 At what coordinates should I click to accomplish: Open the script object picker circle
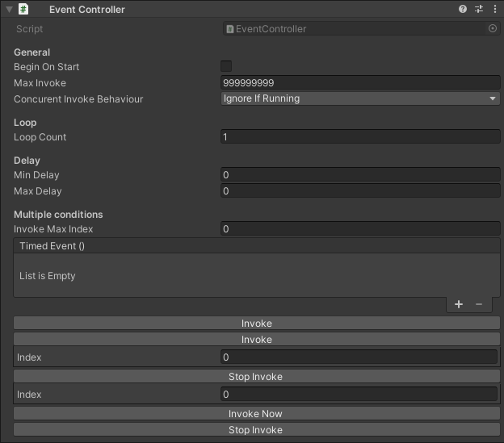tap(493, 28)
